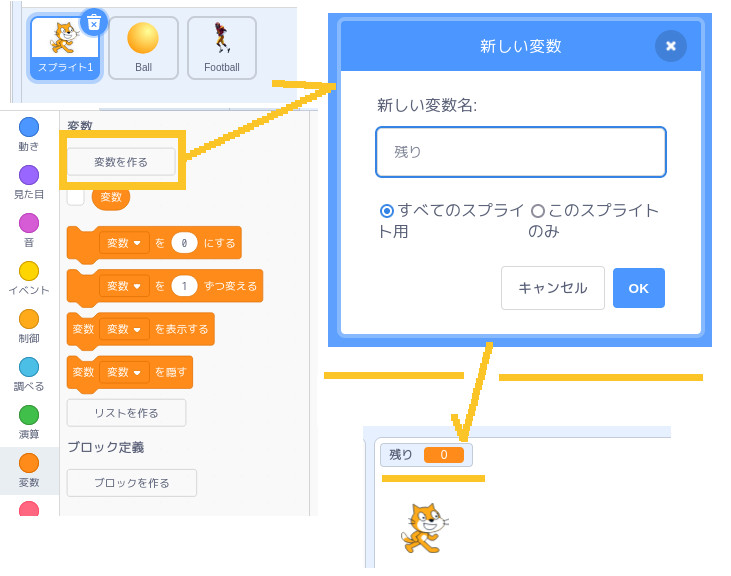731x576 pixels.
Task: Open the 調べる (Sensing) block category
Action: [28, 375]
